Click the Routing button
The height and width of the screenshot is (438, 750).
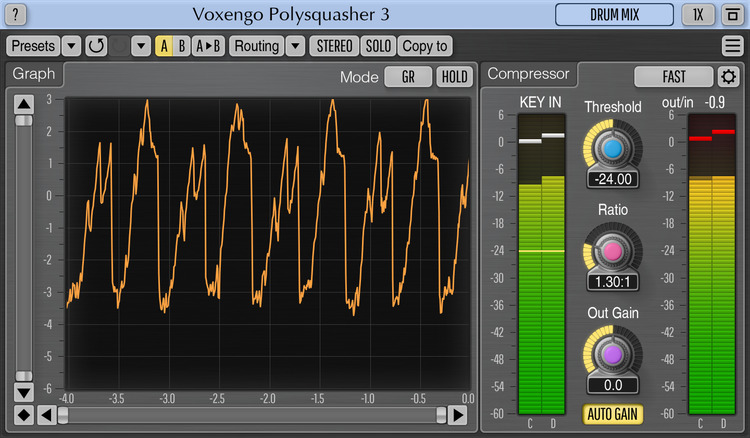(x=257, y=46)
